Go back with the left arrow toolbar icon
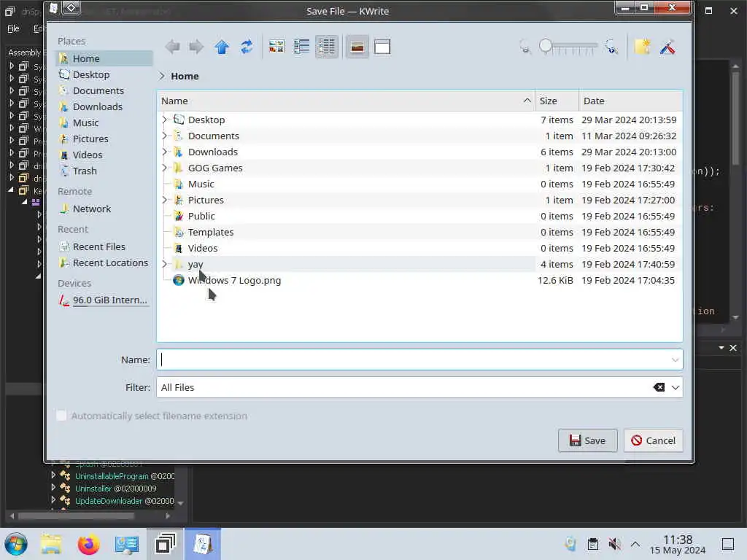 (172, 47)
